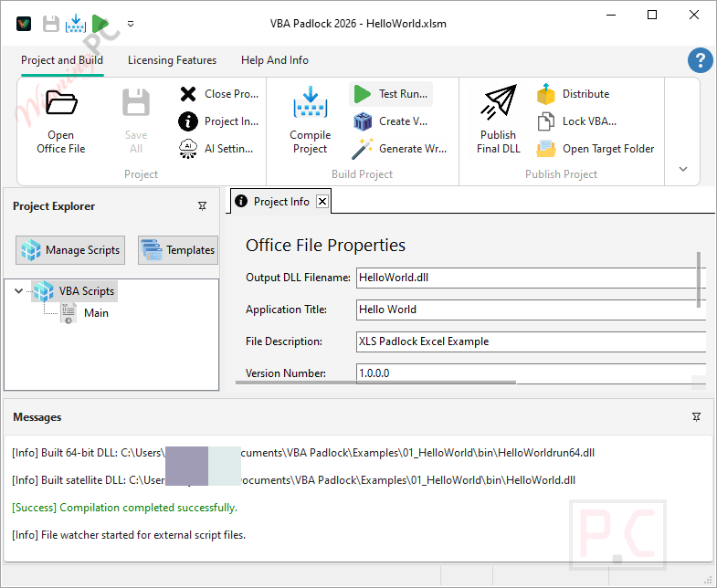This screenshot has height=588, width=717.
Task: Click the save icon in quick access toolbar
Action: (51, 24)
